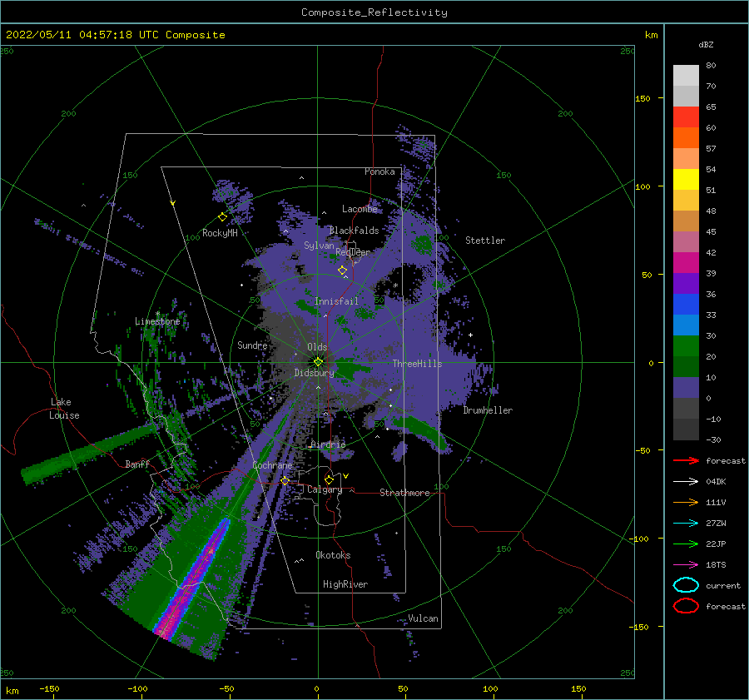Click the light grey 80 dBZ color swatch
Image resolution: width=749 pixels, height=700 pixels.
pos(686,75)
